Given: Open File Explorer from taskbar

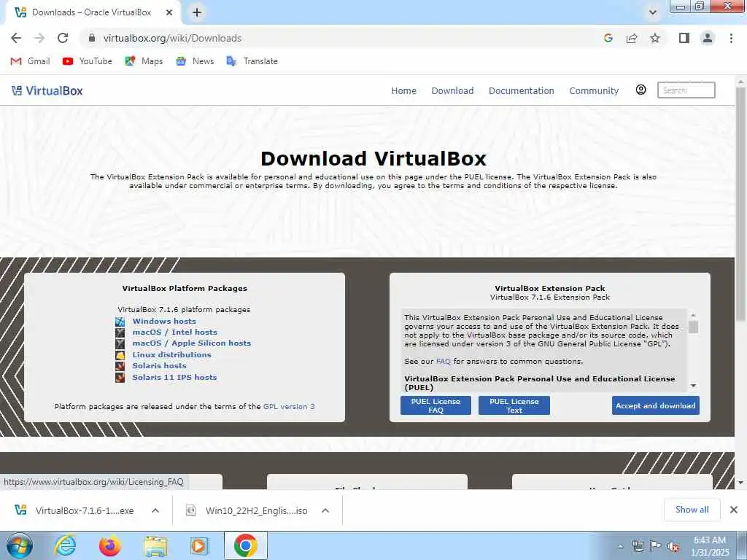Looking at the screenshot, I should pos(155,545).
